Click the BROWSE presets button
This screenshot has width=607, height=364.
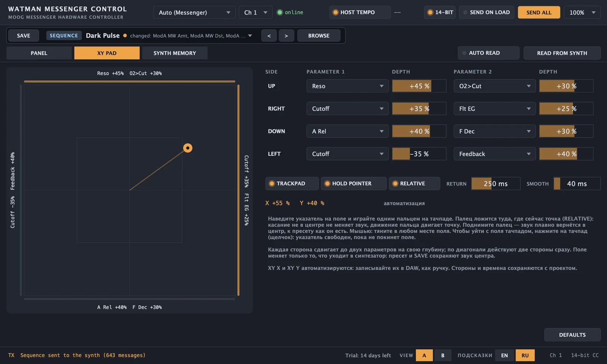point(319,36)
